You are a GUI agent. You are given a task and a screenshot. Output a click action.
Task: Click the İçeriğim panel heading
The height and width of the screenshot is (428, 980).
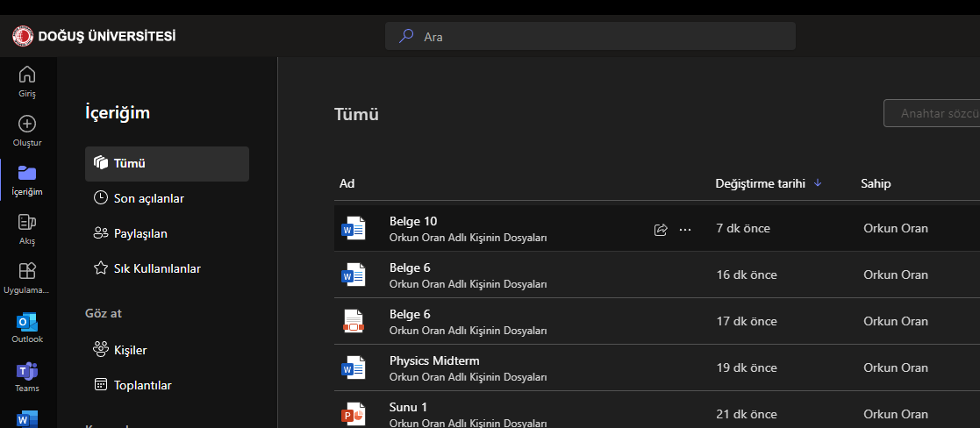tap(118, 113)
